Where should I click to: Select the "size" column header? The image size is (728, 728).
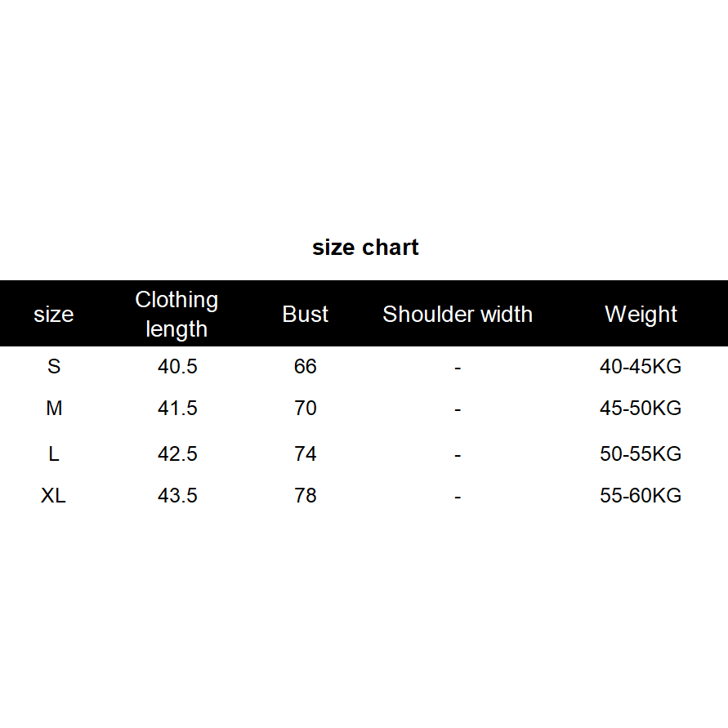tap(54, 315)
